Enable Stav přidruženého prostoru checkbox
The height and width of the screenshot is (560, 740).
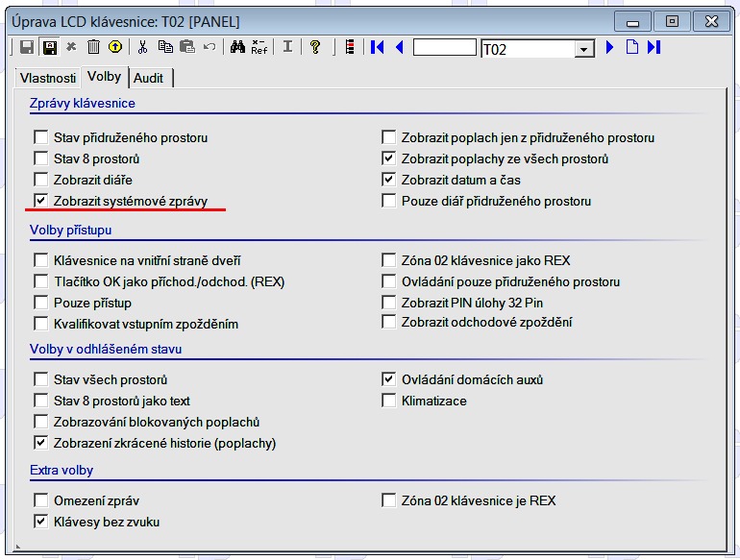point(40,137)
